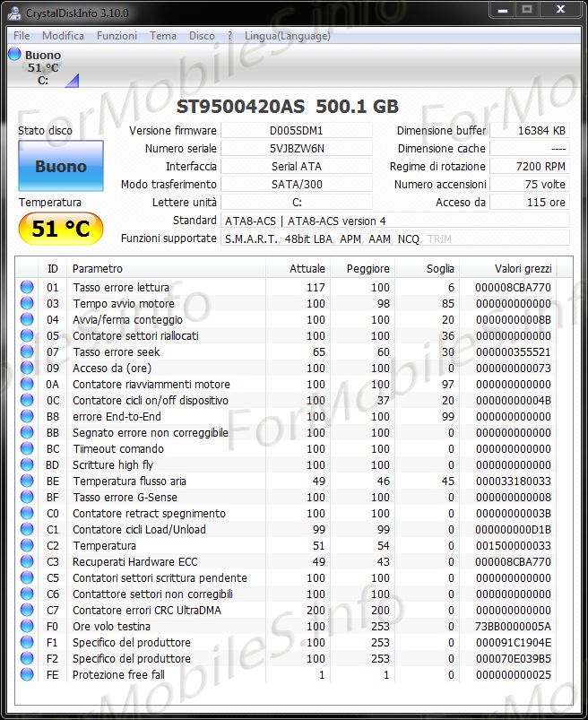Viewport: 588px width, 720px height.
Task: Click the status orb for Tasso errore seek
Action: click(27, 352)
